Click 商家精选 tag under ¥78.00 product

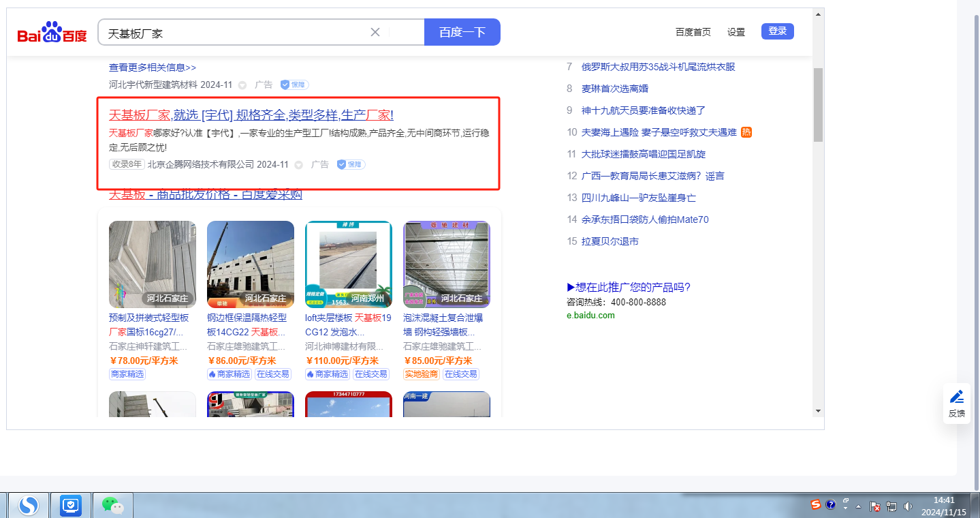click(x=127, y=374)
